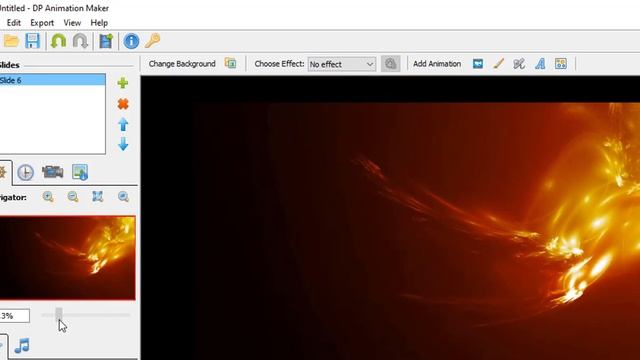The width and height of the screenshot is (640, 360).
Task: Click the fit-to-window Navigator icon
Action: [98, 197]
